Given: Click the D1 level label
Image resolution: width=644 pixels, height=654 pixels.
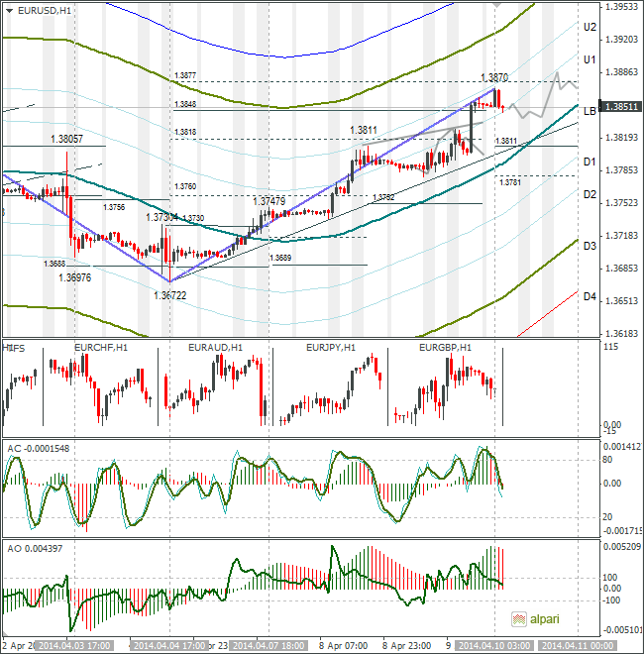Looking at the screenshot, I should [x=590, y=162].
